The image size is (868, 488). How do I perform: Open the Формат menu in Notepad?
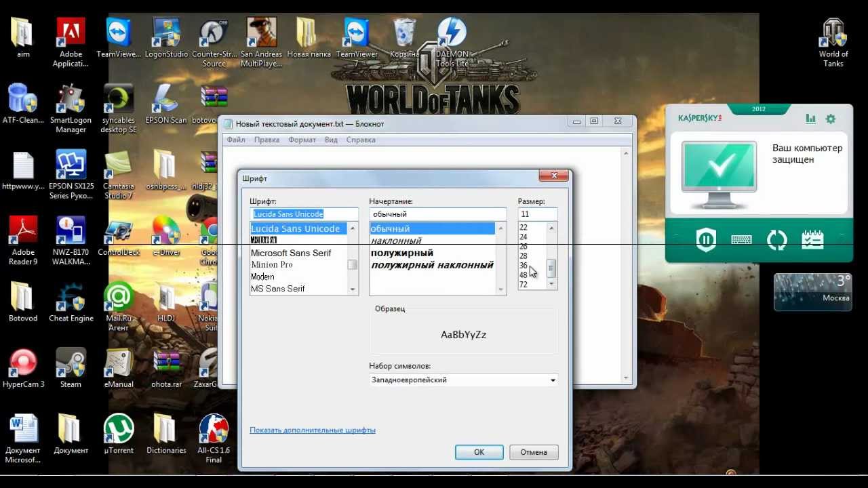pyautogui.click(x=302, y=140)
